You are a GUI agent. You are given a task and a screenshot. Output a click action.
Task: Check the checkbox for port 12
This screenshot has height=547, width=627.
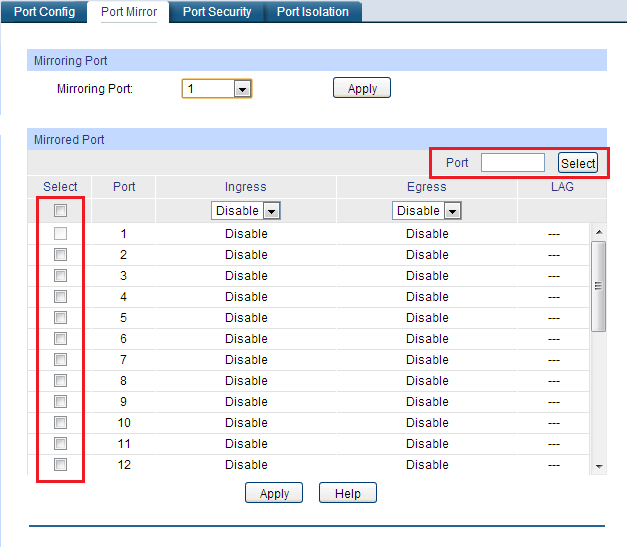[x=60, y=465]
